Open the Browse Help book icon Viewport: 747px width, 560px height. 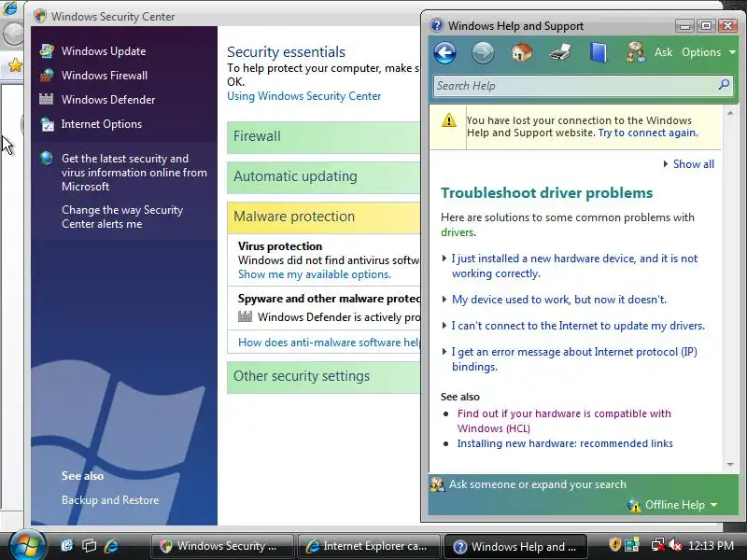click(x=599, y=52)
